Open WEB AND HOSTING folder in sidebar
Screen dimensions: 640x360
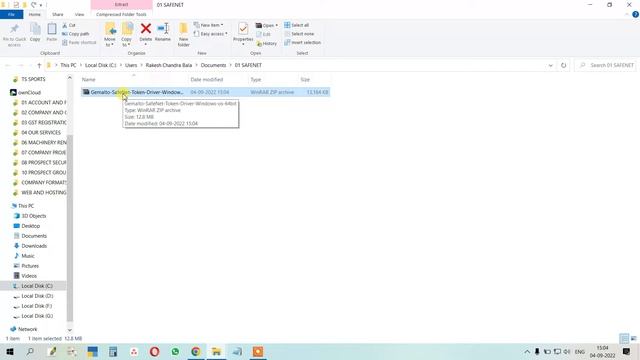(43, 193)
